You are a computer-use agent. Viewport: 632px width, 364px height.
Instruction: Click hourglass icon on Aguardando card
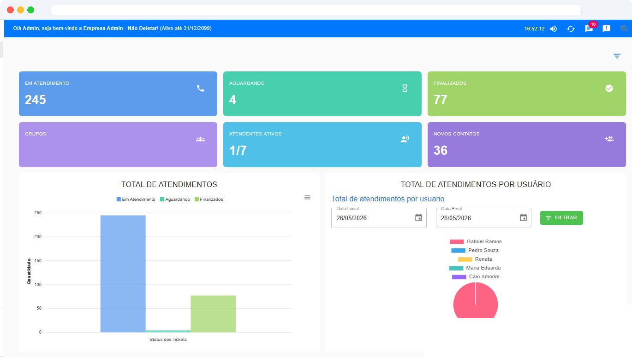(x=405, y=88)
